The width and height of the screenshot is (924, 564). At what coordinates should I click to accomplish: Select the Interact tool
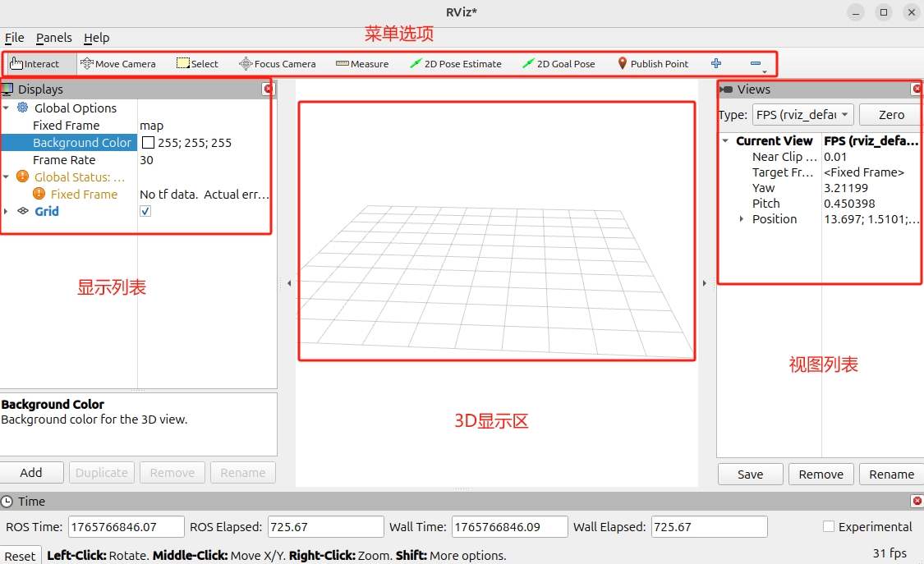(34, 64)
